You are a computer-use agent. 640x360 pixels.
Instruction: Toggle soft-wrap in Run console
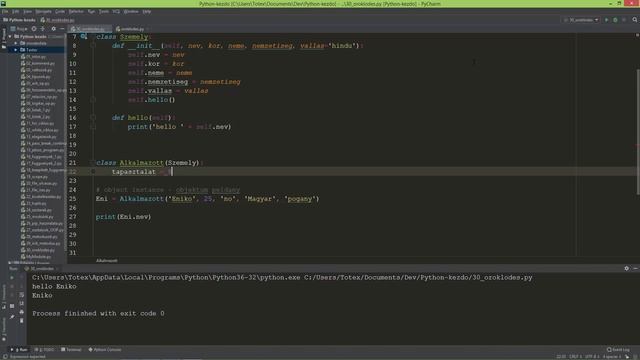click(x=22, y=295)
